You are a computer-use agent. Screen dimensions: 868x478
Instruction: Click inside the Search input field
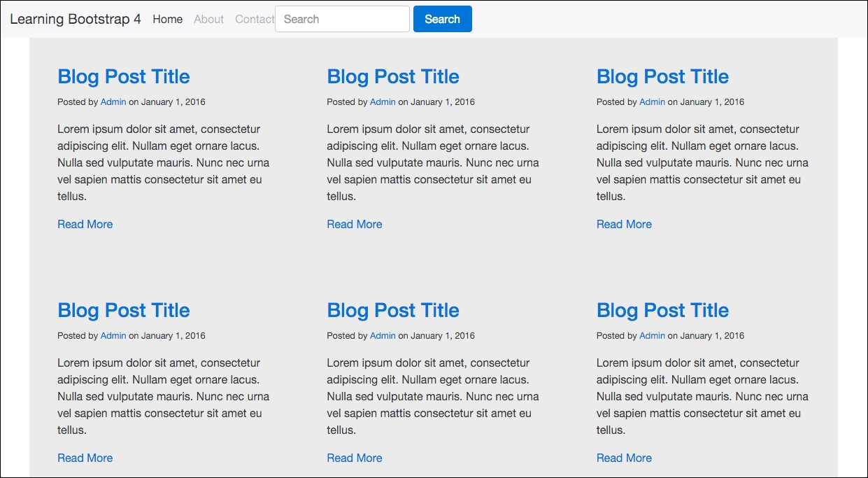click(x=342, y=19)
